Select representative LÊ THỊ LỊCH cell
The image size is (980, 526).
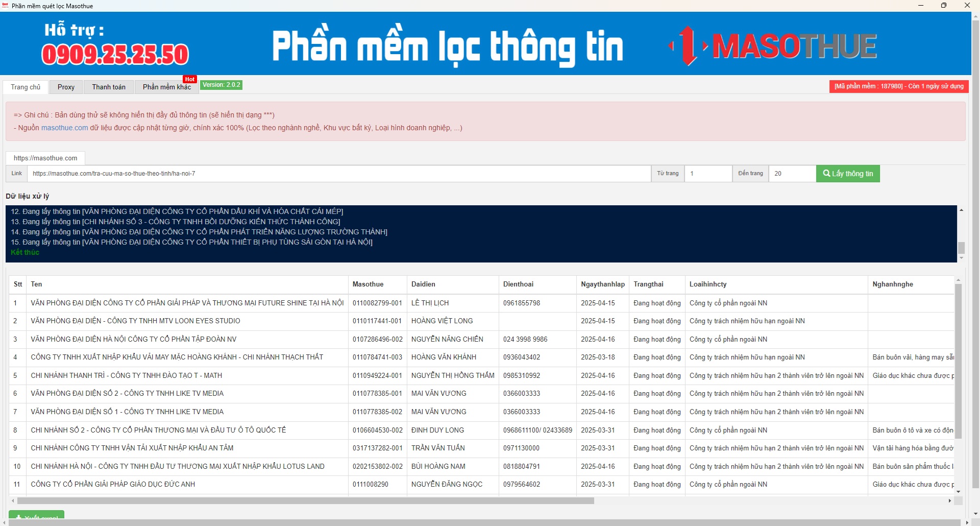453,303
